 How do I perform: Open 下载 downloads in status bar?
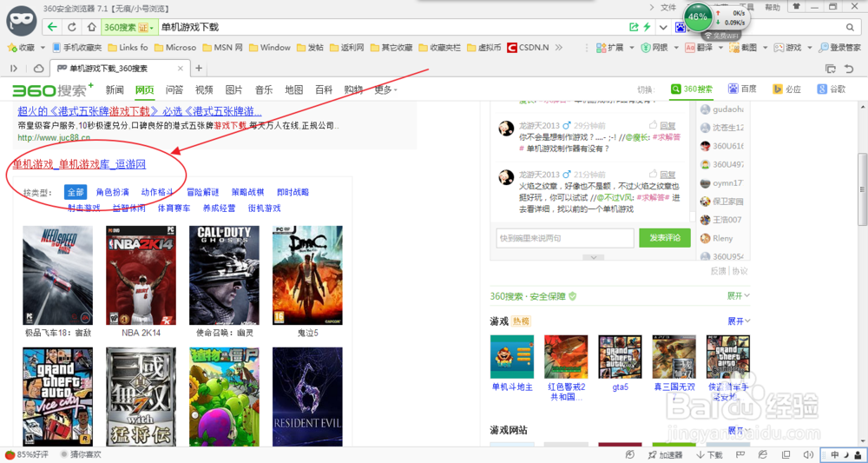click(710, 454)
